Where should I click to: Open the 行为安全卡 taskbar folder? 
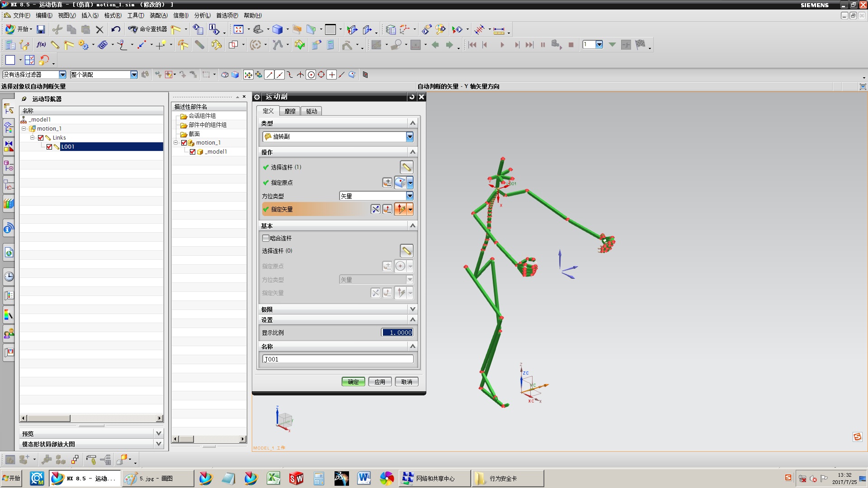coord(508,479)
